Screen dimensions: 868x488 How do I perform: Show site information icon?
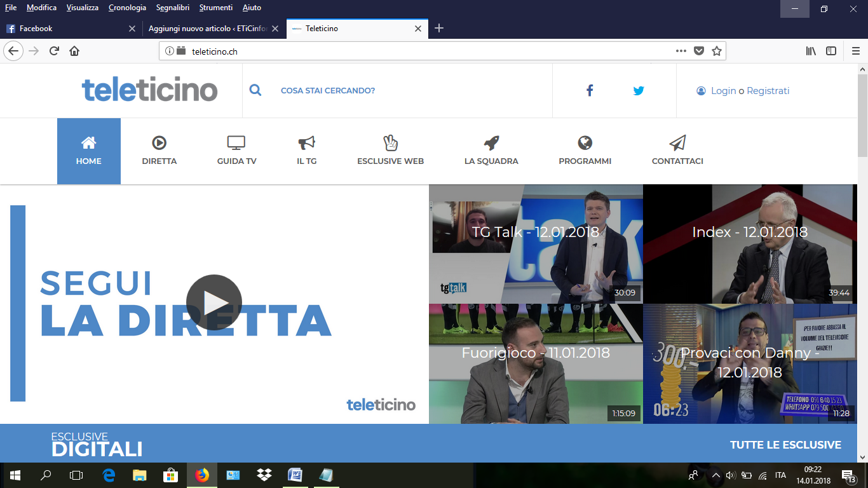[170, 51]
